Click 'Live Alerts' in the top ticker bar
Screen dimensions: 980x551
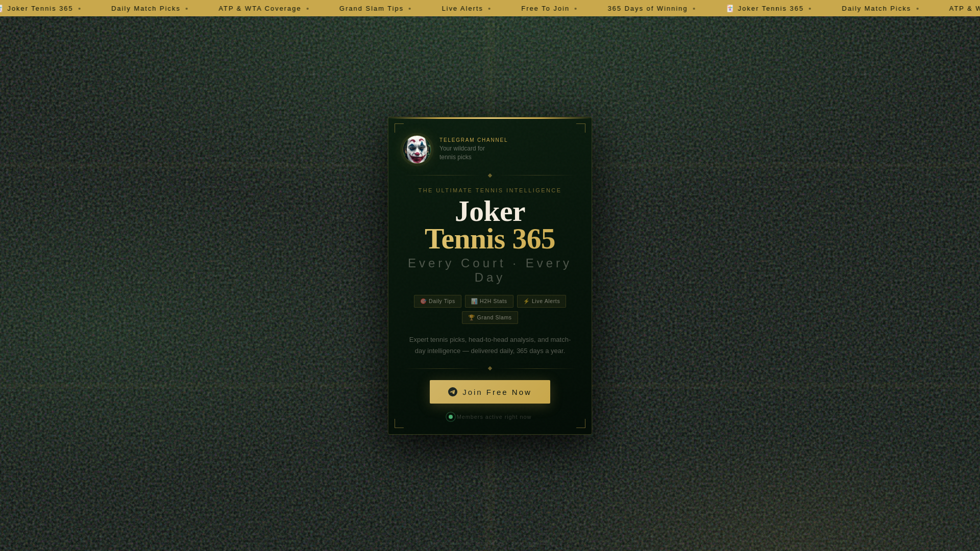(462, 8)
